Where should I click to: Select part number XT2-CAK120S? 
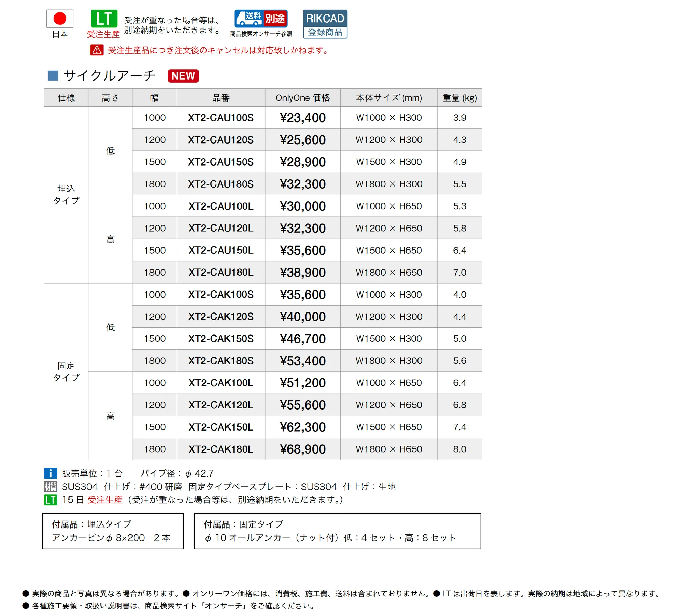click(221, 317)
